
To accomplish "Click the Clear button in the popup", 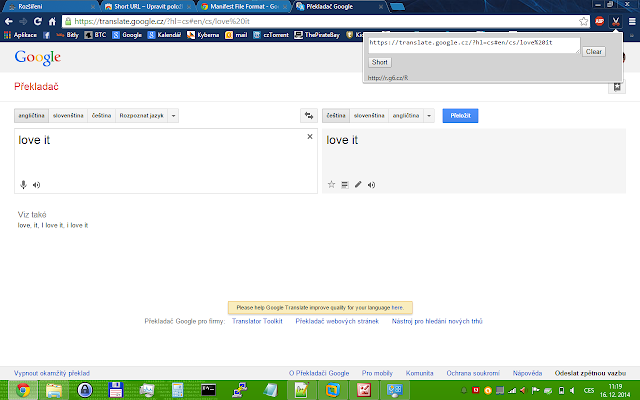I will pyautogui.click(x=594, y=52).
